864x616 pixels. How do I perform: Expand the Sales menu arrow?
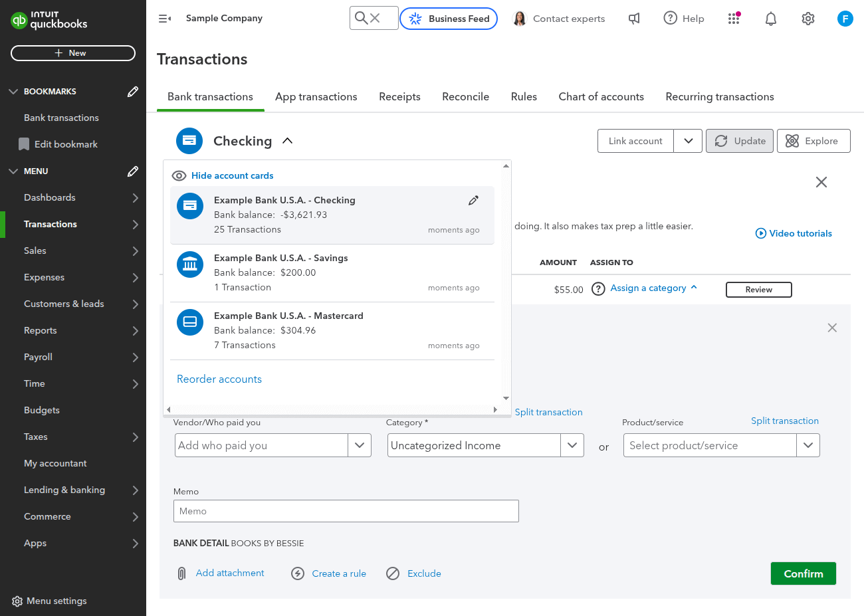coord(135,251)
